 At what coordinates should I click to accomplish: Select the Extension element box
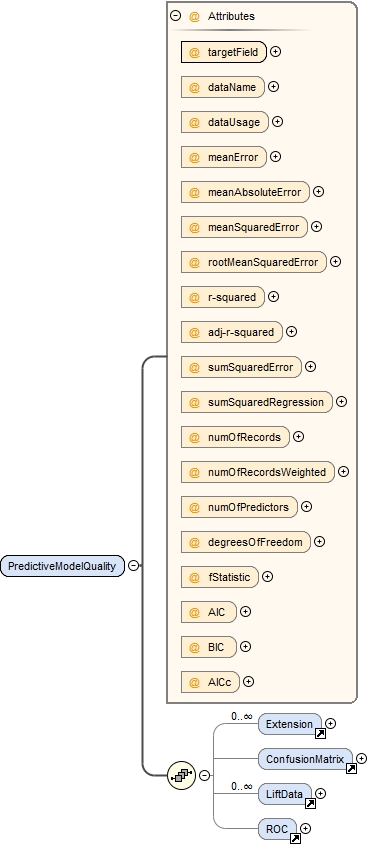(290, 724)
